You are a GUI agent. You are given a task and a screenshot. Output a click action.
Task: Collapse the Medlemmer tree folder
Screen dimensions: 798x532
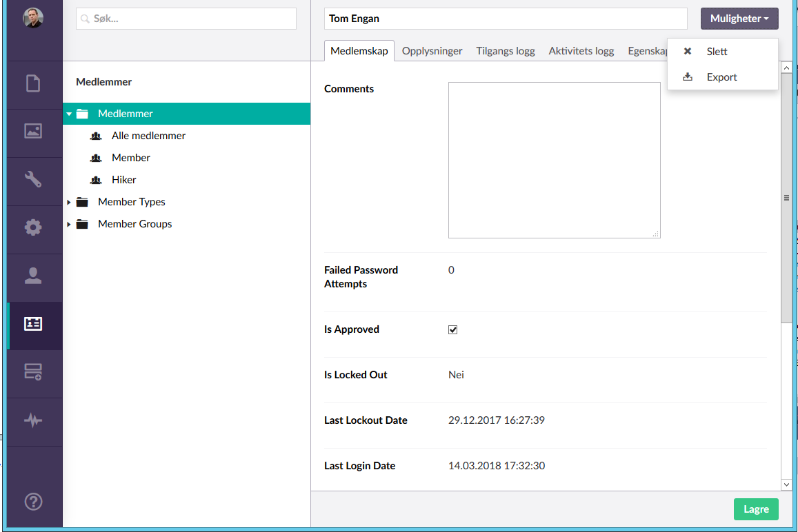click(x=69, y=114)
